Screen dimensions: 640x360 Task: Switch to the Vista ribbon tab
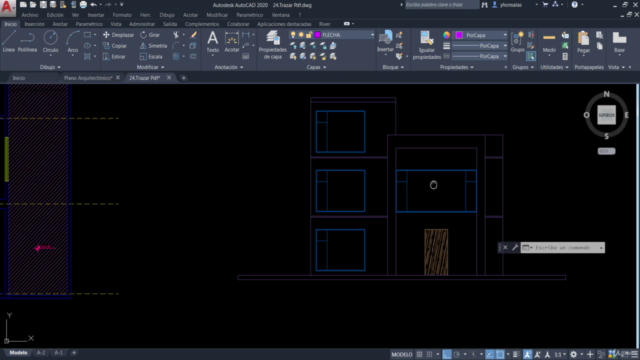[x=116, y=24]
